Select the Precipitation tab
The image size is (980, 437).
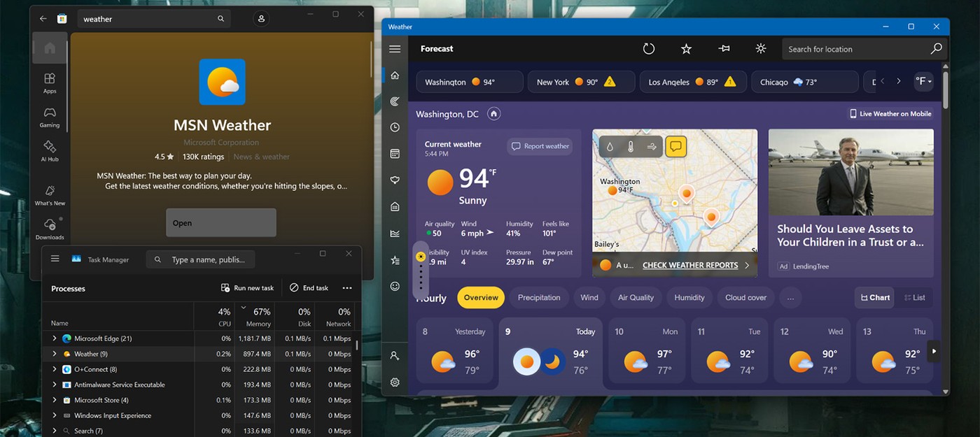(539, 298)
